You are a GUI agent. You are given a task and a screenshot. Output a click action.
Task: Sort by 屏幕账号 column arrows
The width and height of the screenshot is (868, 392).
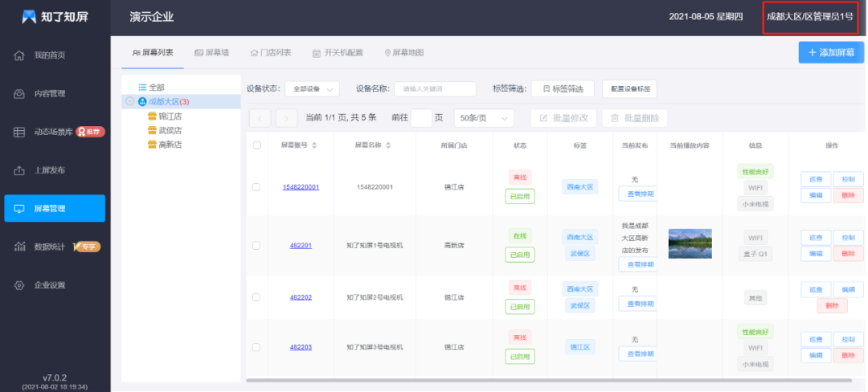pos(314,145)
